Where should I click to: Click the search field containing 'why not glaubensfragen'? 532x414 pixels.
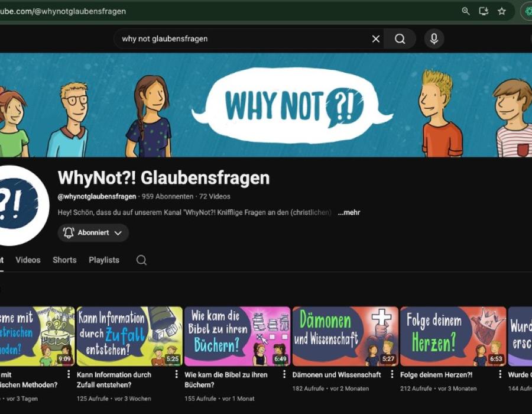(x=249, y=38)
